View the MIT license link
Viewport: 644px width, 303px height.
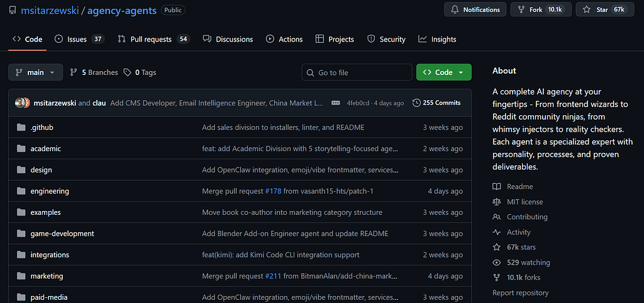coord(518,202)
